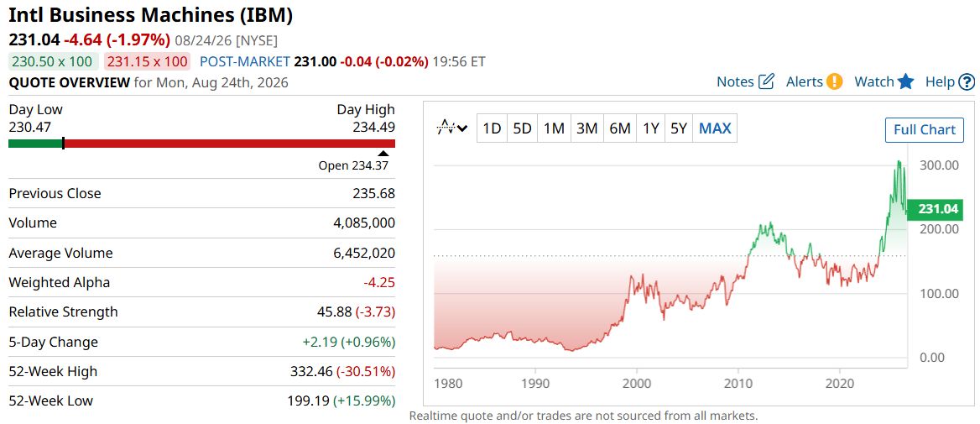The height and width of the screenshot is (424, 980).
Task: Click the black open price triangle marker
Action: [x=383, y=153]
